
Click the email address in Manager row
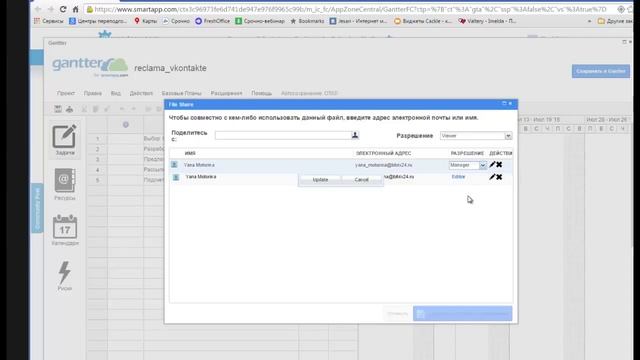coord(384,165)
